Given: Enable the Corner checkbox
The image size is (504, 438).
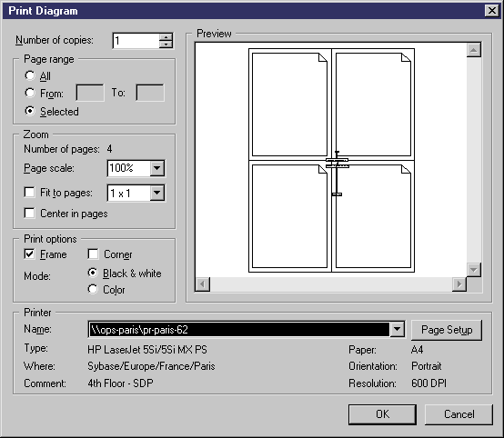Looking at the screenshot, I should pyautogui.click(x=93, y=254).
